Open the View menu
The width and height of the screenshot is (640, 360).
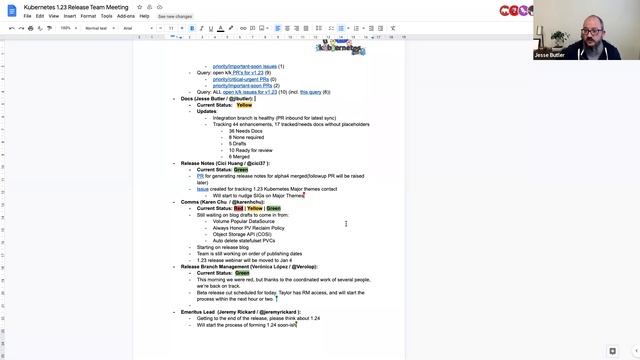click(54, 16)
